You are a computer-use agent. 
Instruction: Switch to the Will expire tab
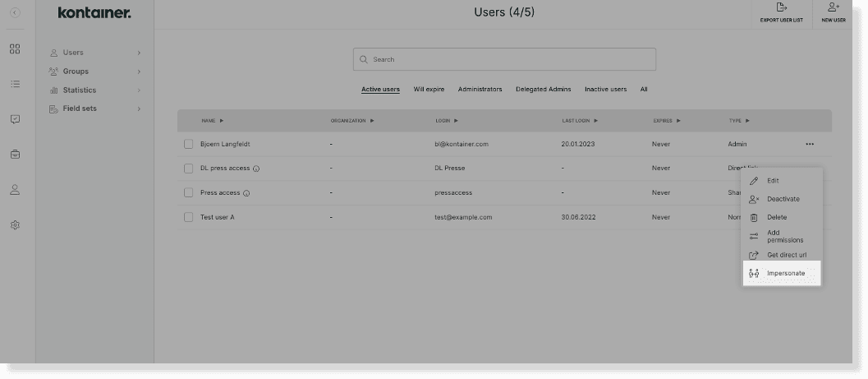pos(429,90)
